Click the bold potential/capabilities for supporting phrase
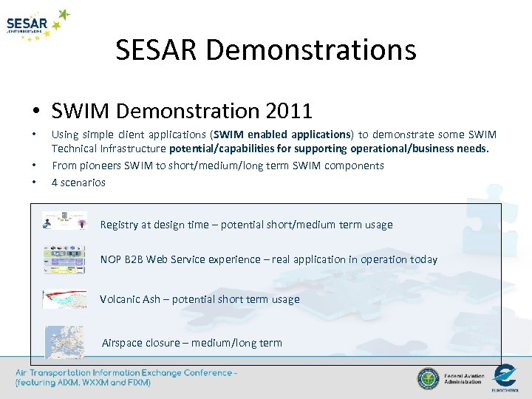Viewport: 532px width, 399px height. point(258,149)
